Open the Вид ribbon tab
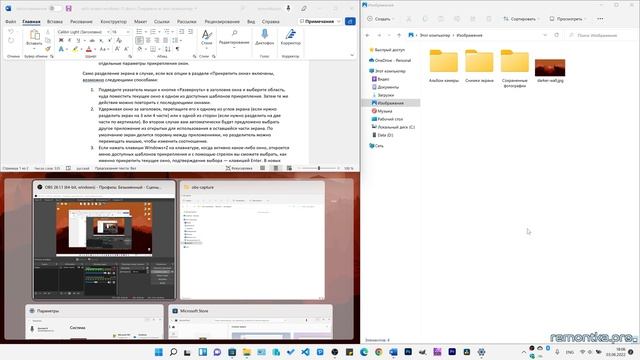This screenshot has height=360, width=640. pyautogui.click(x=251, y=21)
